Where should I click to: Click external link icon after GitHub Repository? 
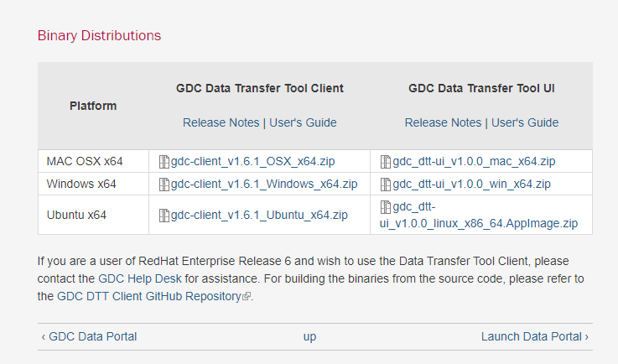pyautogui.click(x=247, y=297)
